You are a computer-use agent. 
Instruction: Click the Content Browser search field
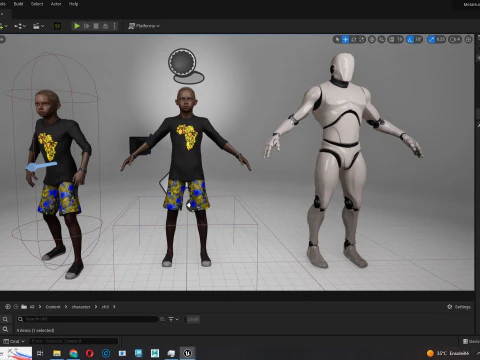87,319
